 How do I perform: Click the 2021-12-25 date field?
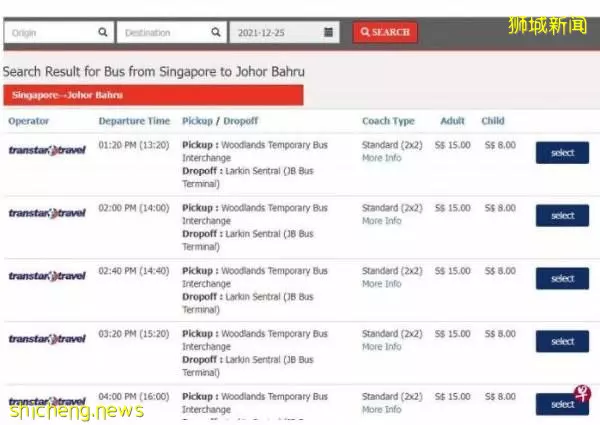(x=284, y=33)
